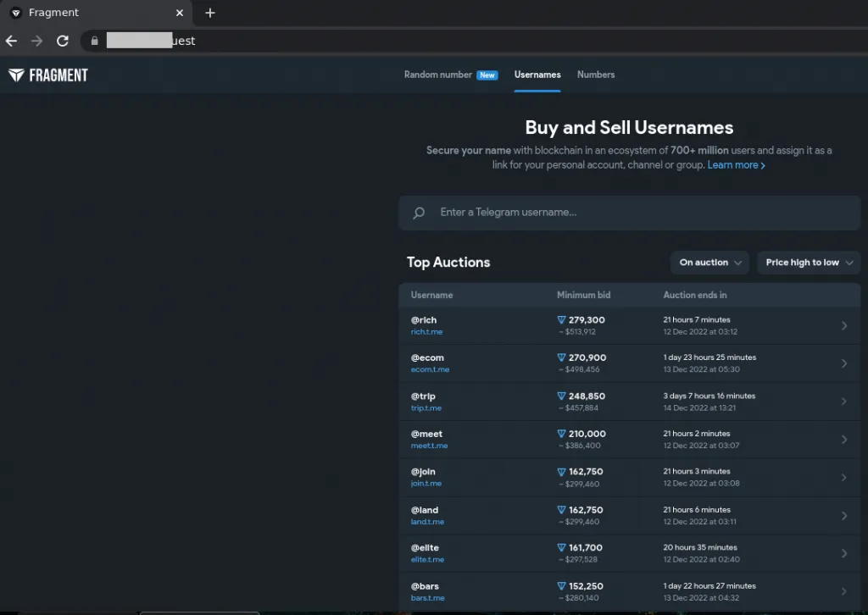This screenshot has width=868, height=615.
Task: Click the search magnifier icon
Action: (419, 213)
